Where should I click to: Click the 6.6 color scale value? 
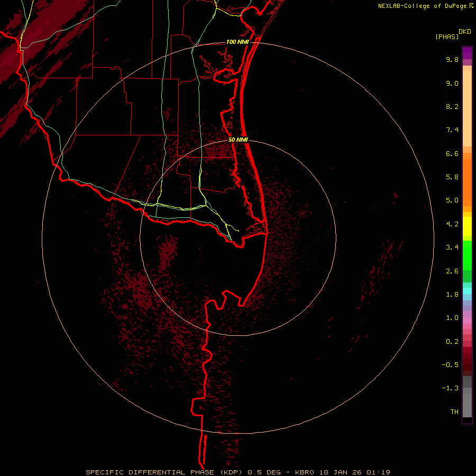(452, 153)
